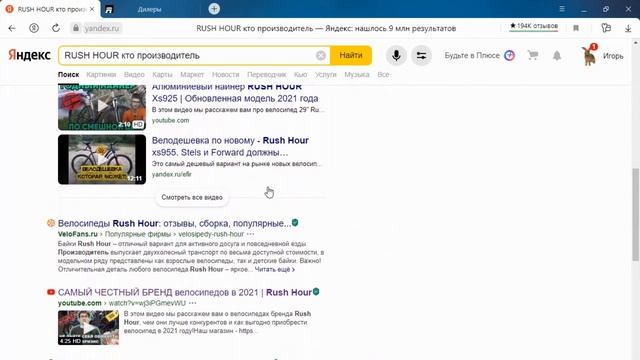Play the Велодешевка video thumbnail
640x360 pixels.
click(102, 160)
